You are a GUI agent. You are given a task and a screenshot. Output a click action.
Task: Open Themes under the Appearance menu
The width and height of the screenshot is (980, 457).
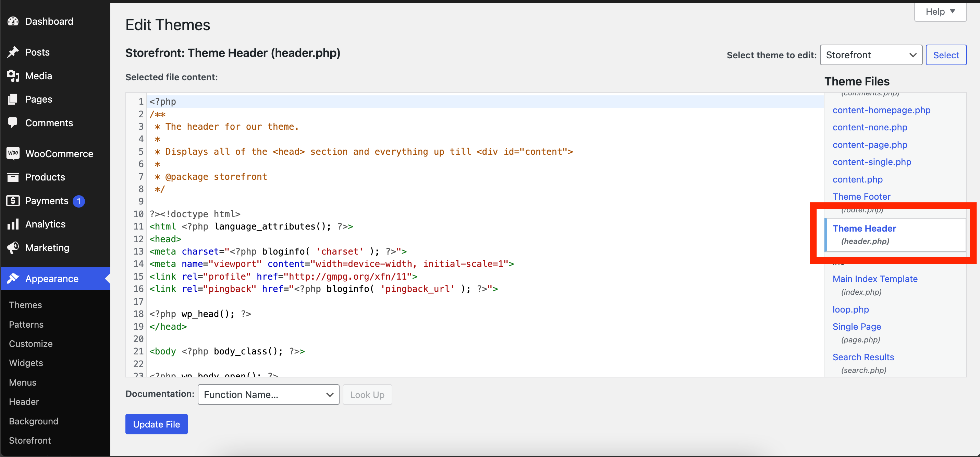point(25,305)
